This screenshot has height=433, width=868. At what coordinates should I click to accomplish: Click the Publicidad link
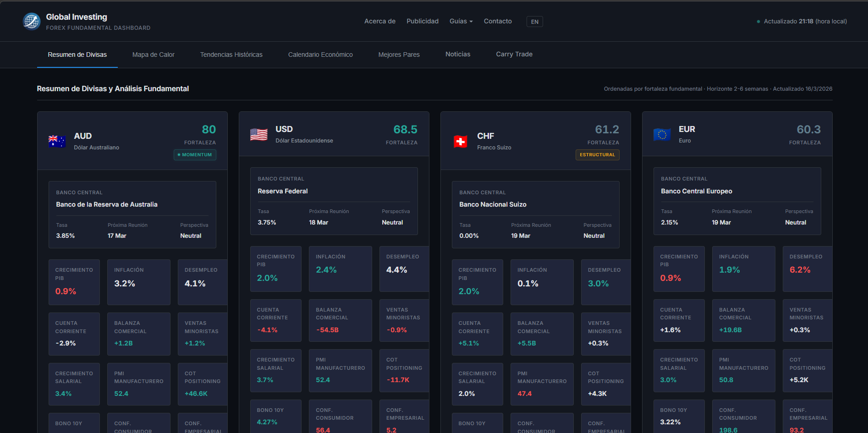[x=422, y=21]
